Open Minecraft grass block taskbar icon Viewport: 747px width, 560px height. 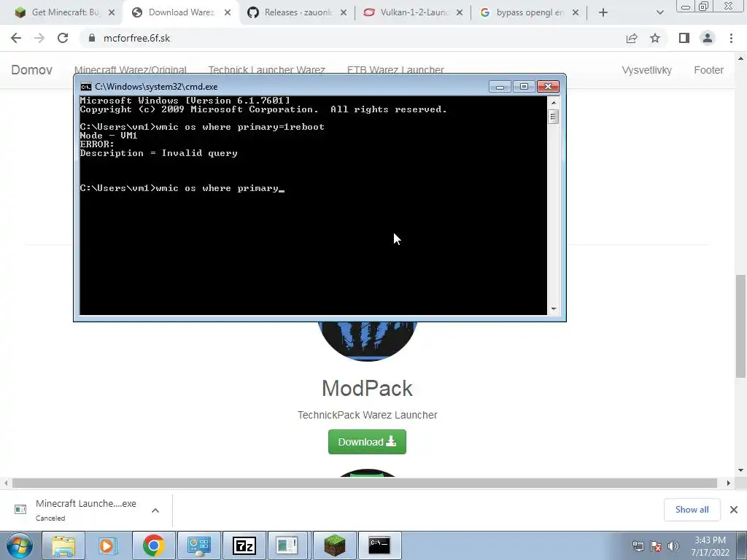(334, 545)
